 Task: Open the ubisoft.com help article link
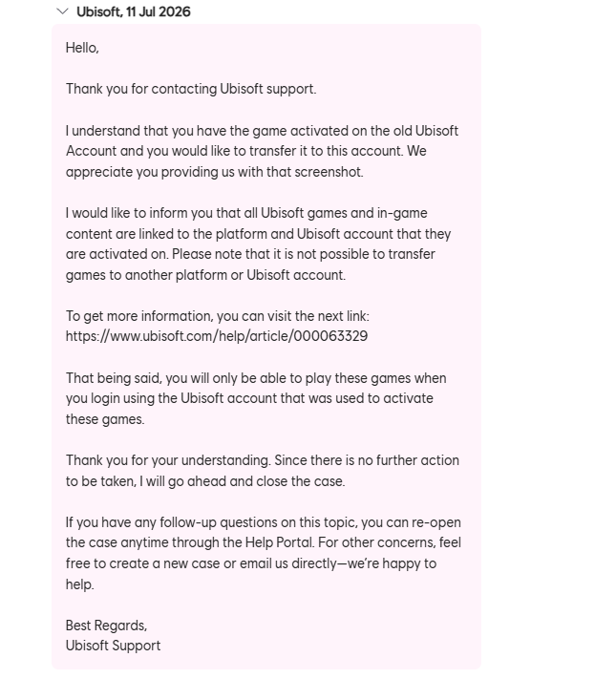[217, 336]
